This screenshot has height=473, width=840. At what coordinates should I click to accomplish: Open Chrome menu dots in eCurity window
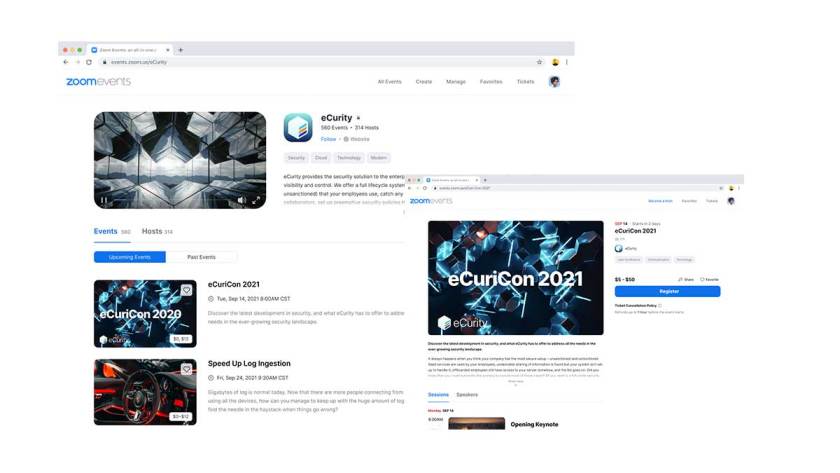pos(567,62)
